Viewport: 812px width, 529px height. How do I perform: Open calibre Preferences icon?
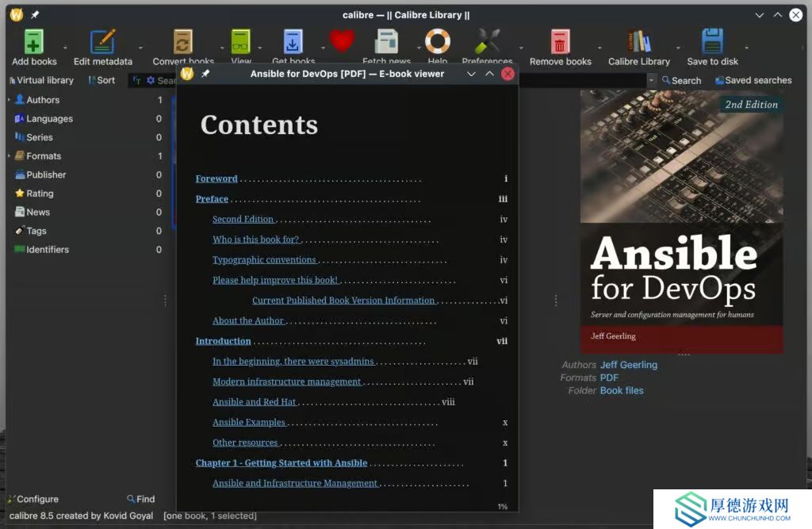click(x=488, y=41)
